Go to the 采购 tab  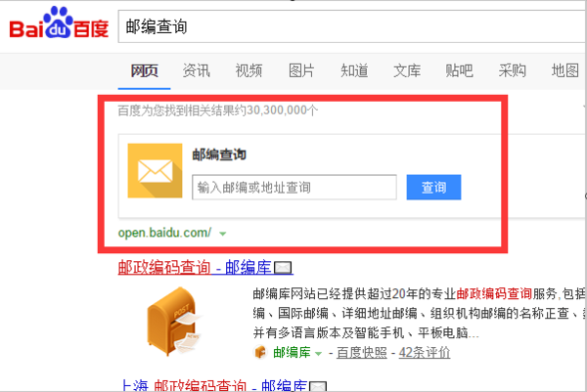[x=512, y=70]
